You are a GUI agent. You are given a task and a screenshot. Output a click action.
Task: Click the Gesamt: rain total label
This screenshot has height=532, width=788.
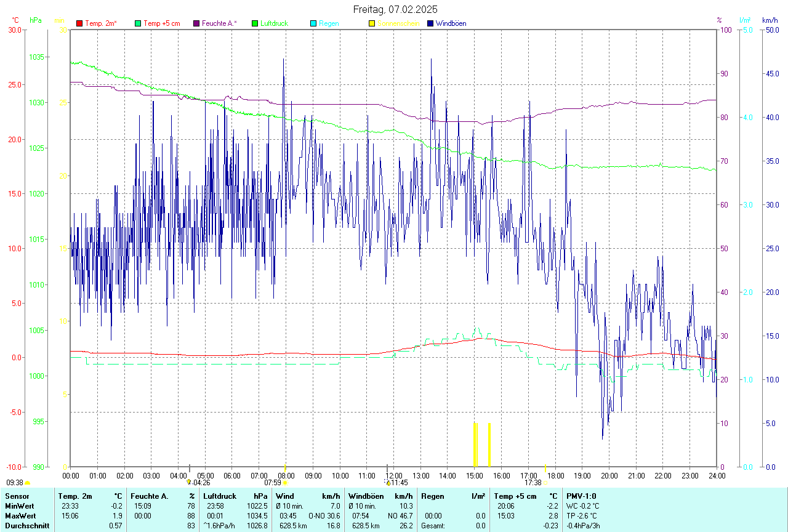click(x=433, y=525)
